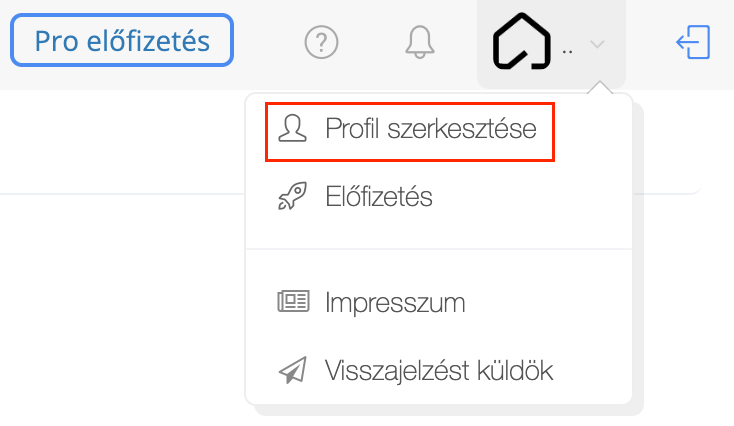Image resolution: width=734 pixels, height=426 pixels.
Task: Click the Pro előfizetés button
Action: 122,40
